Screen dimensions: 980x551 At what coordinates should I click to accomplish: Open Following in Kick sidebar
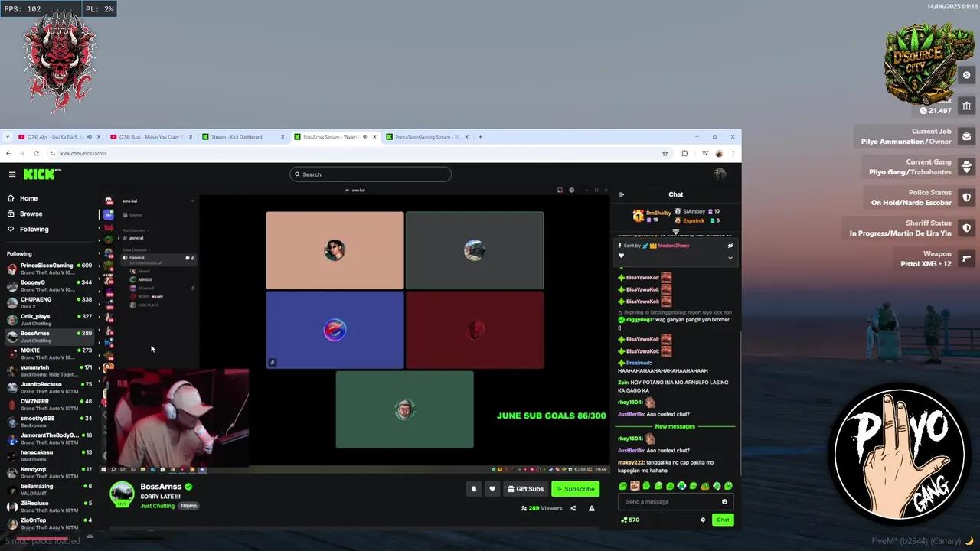(34, 229)
